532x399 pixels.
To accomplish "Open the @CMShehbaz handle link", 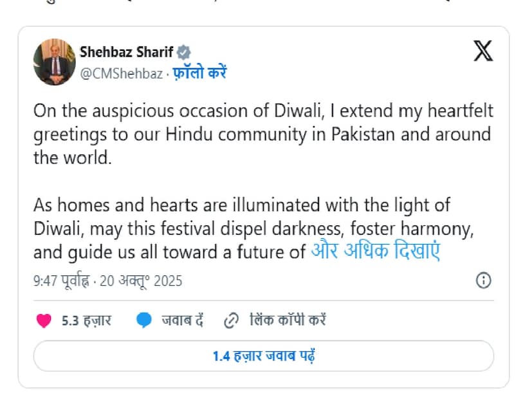I will pos(121,73).
